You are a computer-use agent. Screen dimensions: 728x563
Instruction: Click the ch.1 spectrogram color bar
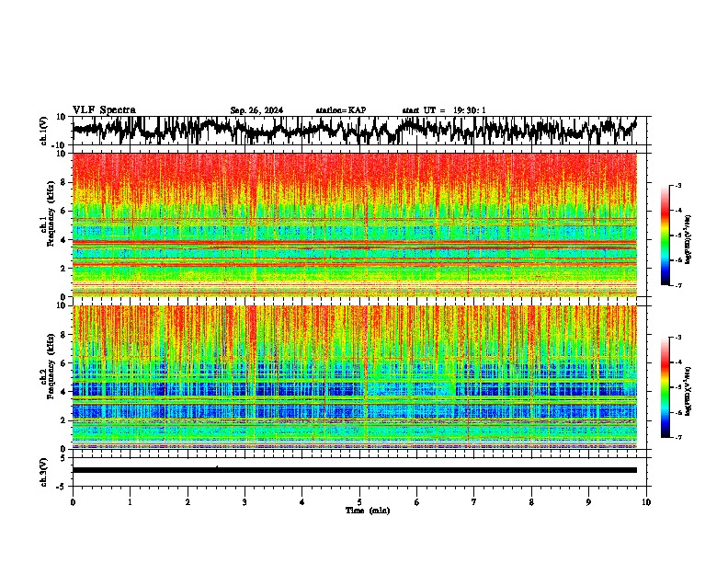click(665, 236)
